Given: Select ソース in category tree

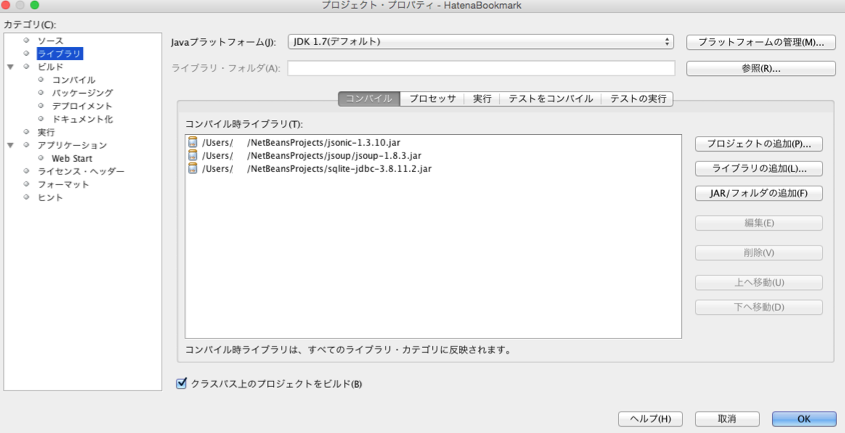Looking at the screenshot, I should (x=50, y=40).
